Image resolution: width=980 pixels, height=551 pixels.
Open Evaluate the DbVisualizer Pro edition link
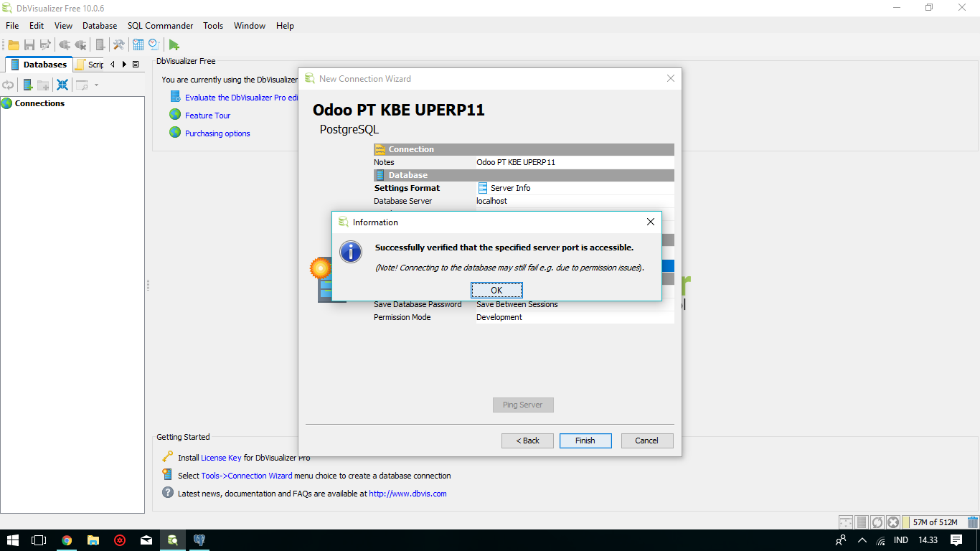pos(241,98)
